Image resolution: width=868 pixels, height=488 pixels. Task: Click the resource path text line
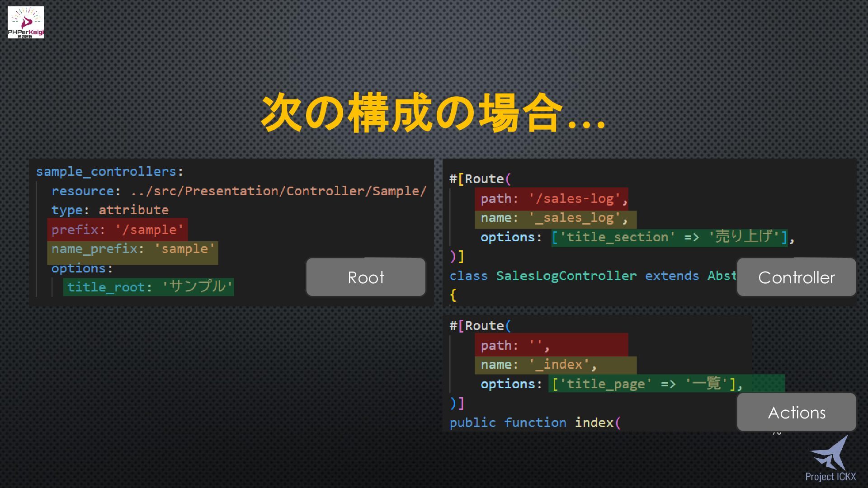coord(239,191)
